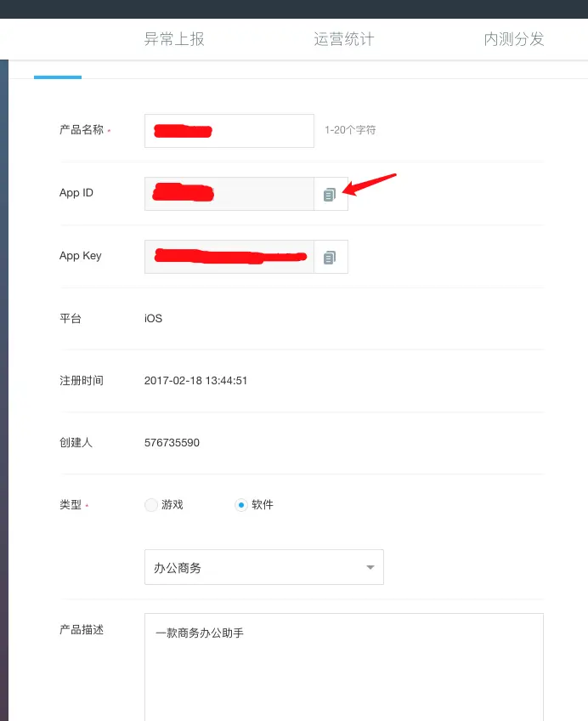The height and width of the screenshot is (721, 588).
Task: Click the 1-20个字符 hint text
Action: (x=350, y=130)
